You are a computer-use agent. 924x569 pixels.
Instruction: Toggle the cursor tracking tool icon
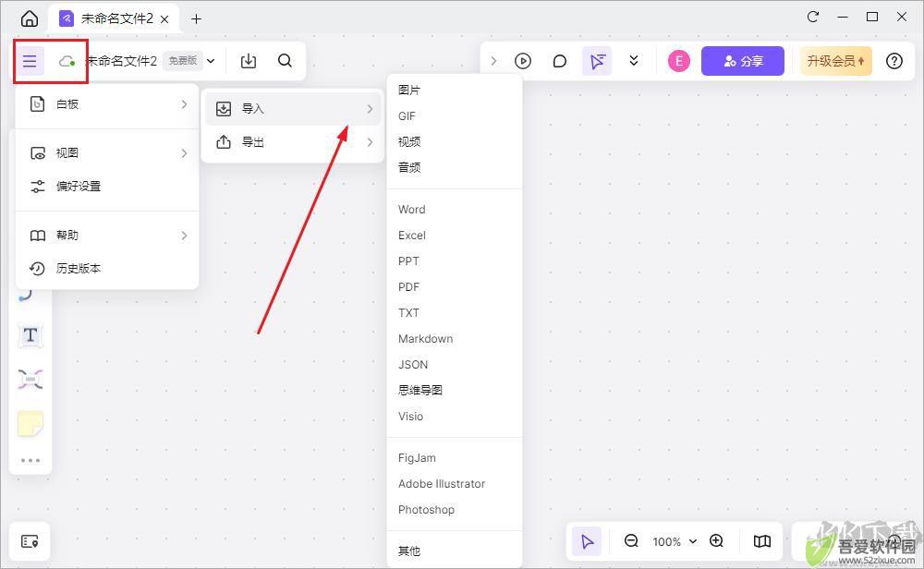click(x=597, y=61)
